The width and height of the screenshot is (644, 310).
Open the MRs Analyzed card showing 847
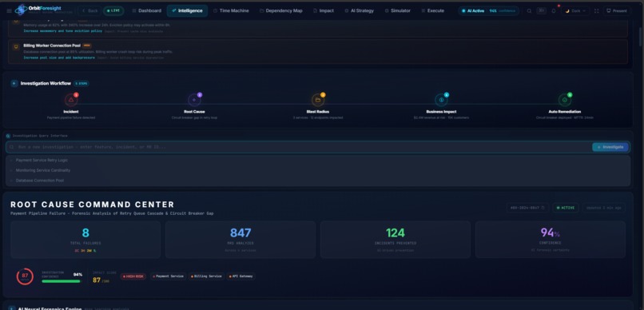coord(241,240)
